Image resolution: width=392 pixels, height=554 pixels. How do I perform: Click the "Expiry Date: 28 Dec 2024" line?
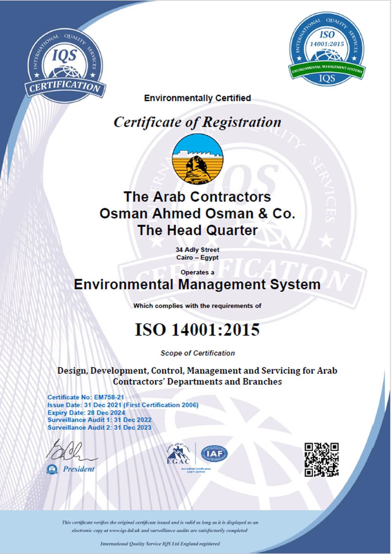click(x=86, y=413)
